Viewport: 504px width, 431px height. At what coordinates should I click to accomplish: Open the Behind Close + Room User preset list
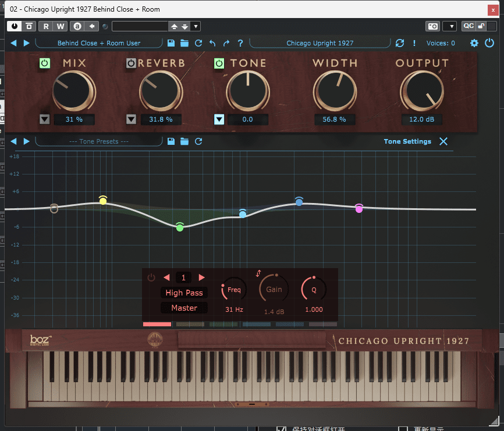[99, 43]
